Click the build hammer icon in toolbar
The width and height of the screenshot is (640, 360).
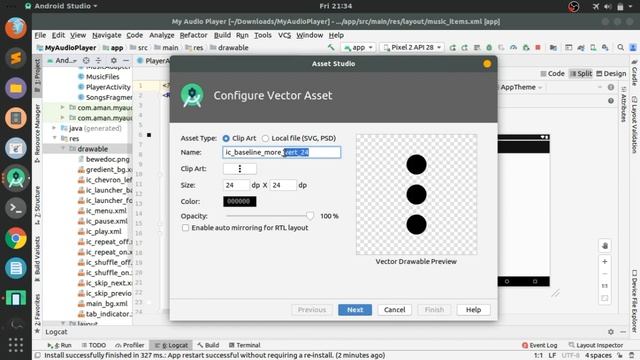click(331, 48)
